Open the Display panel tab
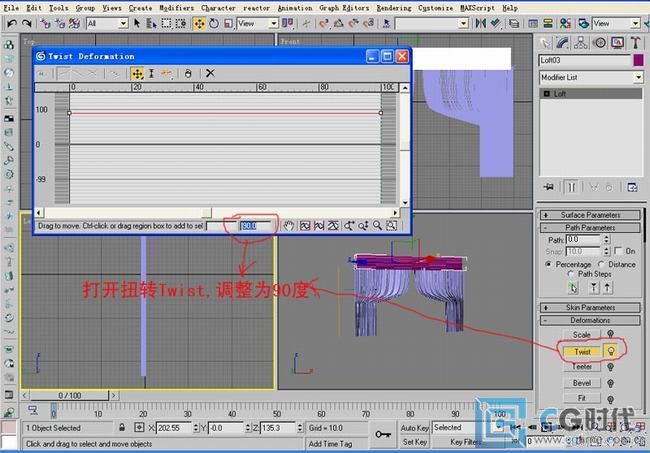Image resolution: width=650 pixels, height=453 pixels. coord(618,43)
